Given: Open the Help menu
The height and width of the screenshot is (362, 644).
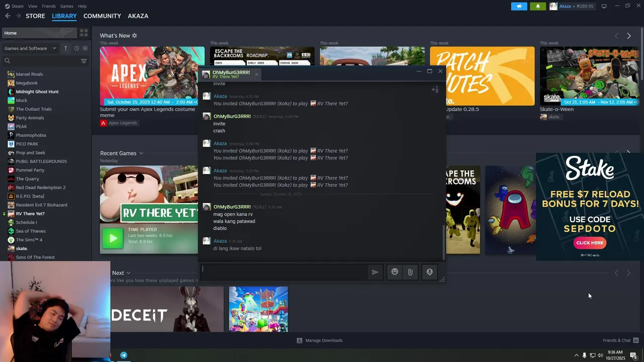Looking at the screenshot, I should click(x=82, y=6).
